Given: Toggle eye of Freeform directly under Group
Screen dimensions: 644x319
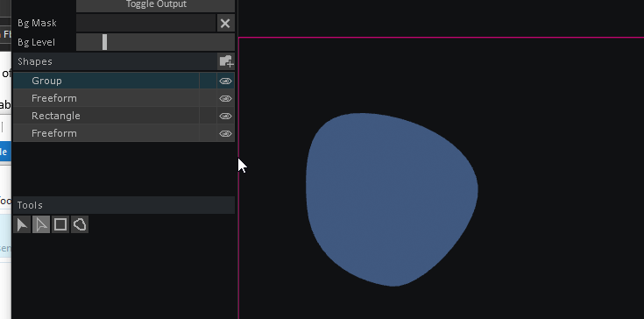Looking at the screenshot, I should point(225,98).
